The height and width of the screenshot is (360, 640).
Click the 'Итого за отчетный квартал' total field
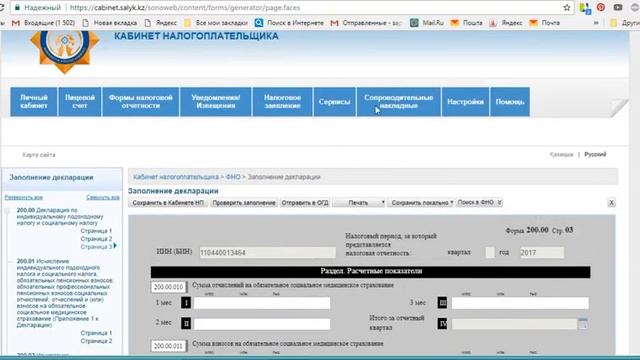click(514, 324)
